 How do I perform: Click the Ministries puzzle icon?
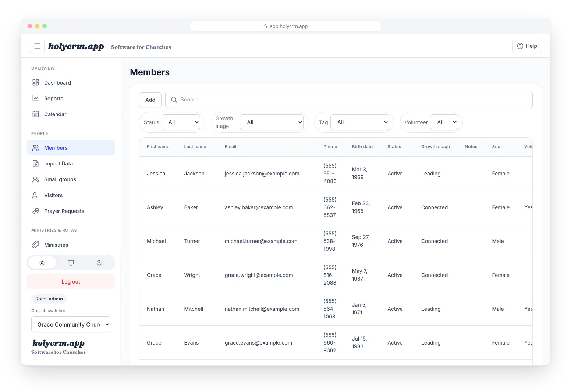click(36, 245)
